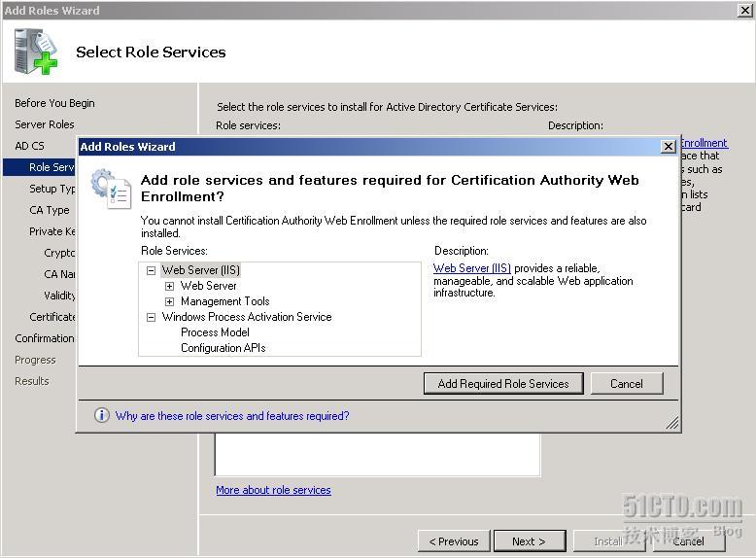Select the highlighted Role Services step
The height and width of the screenshot is (558, 756).
tap(40, 167)
